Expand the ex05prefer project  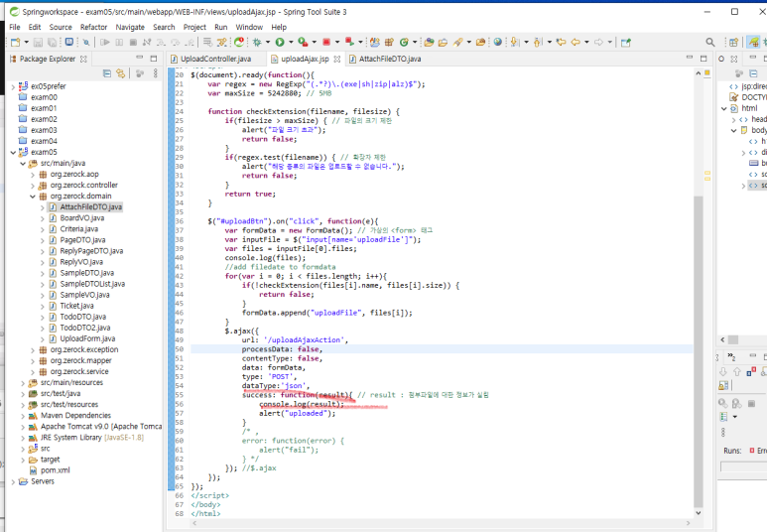pyautogui.click(x=13, y=86)
